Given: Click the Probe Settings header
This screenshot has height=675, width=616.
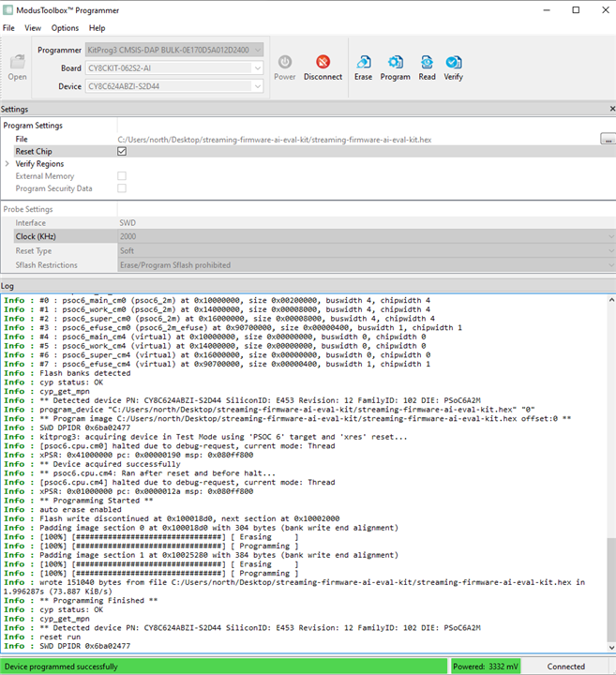Looking at the screenshot, I should pos(28,209).
